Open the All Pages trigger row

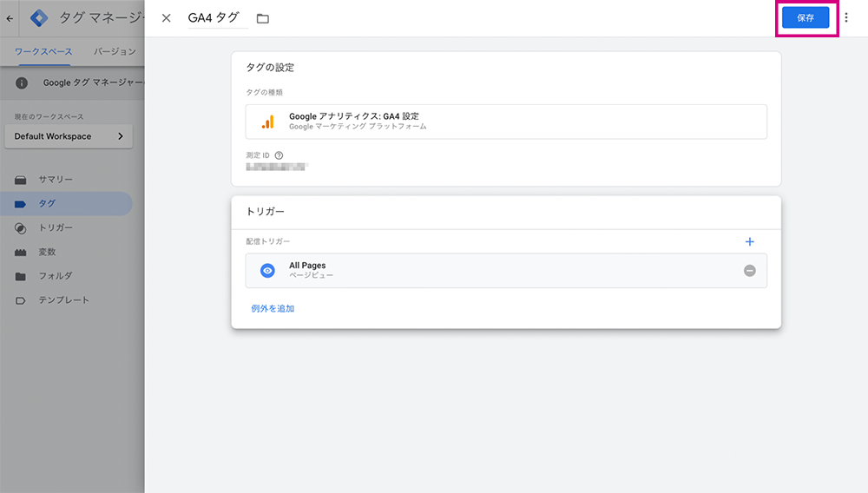click(x=506, y=271)
